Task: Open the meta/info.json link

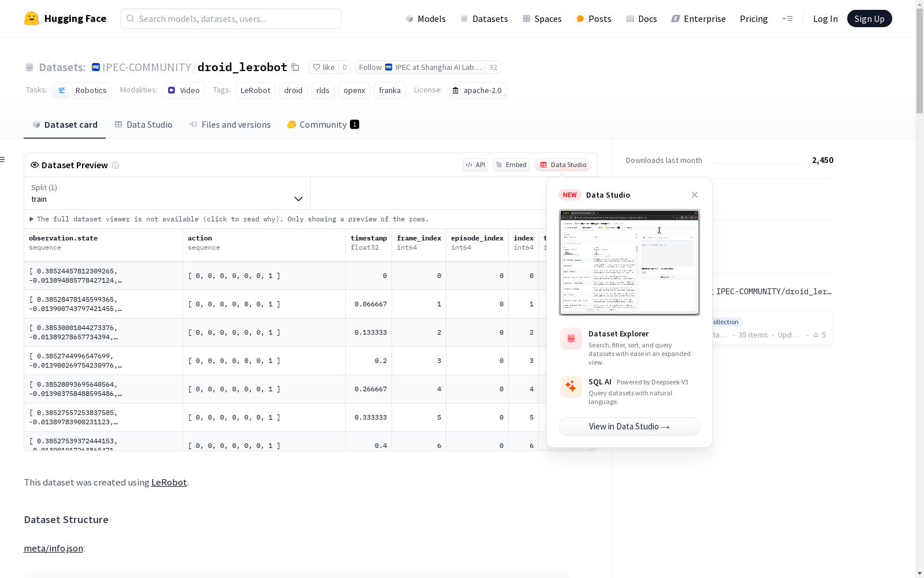Action: (x=53, y=548)
